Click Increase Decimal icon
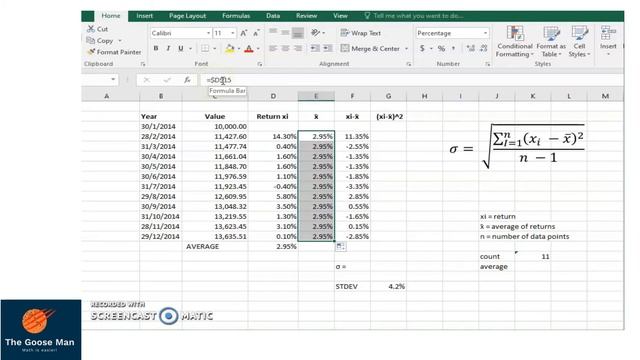The height and width of the screenshot is (360, 640). (x=471, y=49)
